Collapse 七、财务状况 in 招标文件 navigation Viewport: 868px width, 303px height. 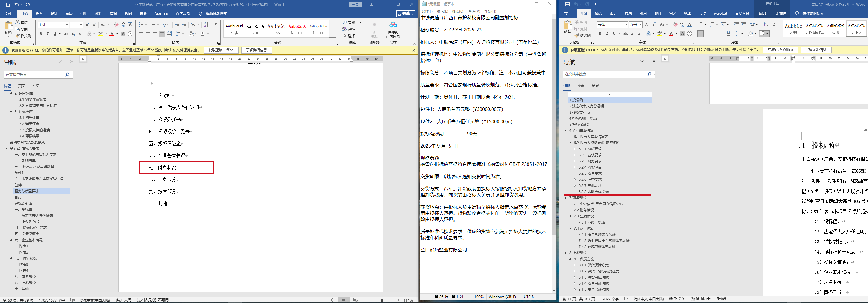tap(11, 258)
